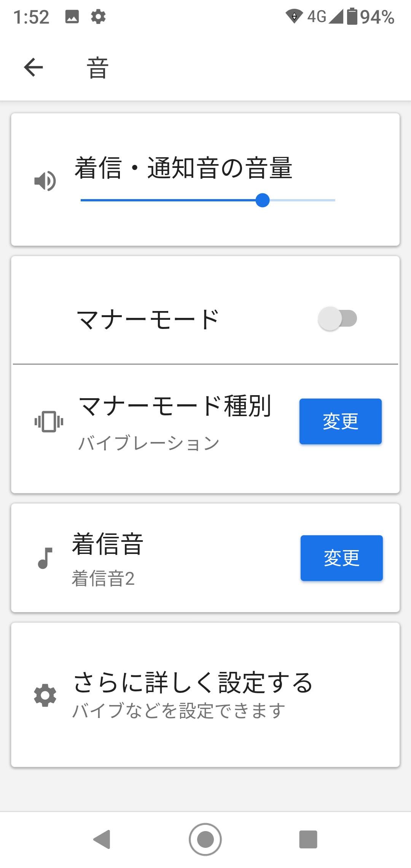The width and height of the screenshot is (411, 868).
Task: Set 着信・通知音の音量 slider to maximum end
Action: coord(334,200)
